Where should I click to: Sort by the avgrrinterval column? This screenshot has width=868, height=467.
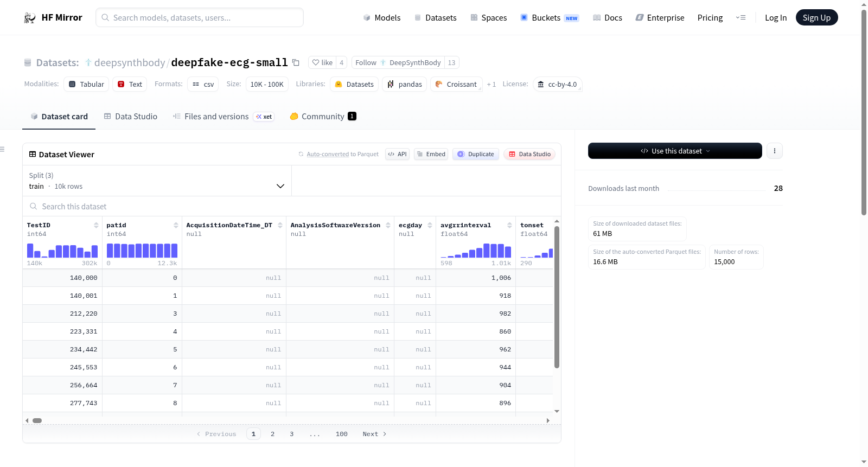pos(509,225)
